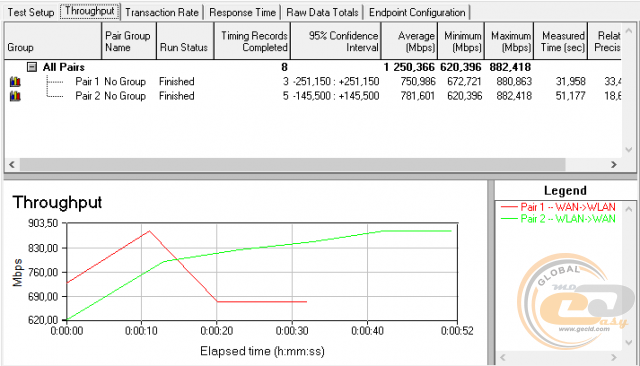Click Timing Records Completed column header
The height and width of the screenshot is (366, 640).
[252, 41]
